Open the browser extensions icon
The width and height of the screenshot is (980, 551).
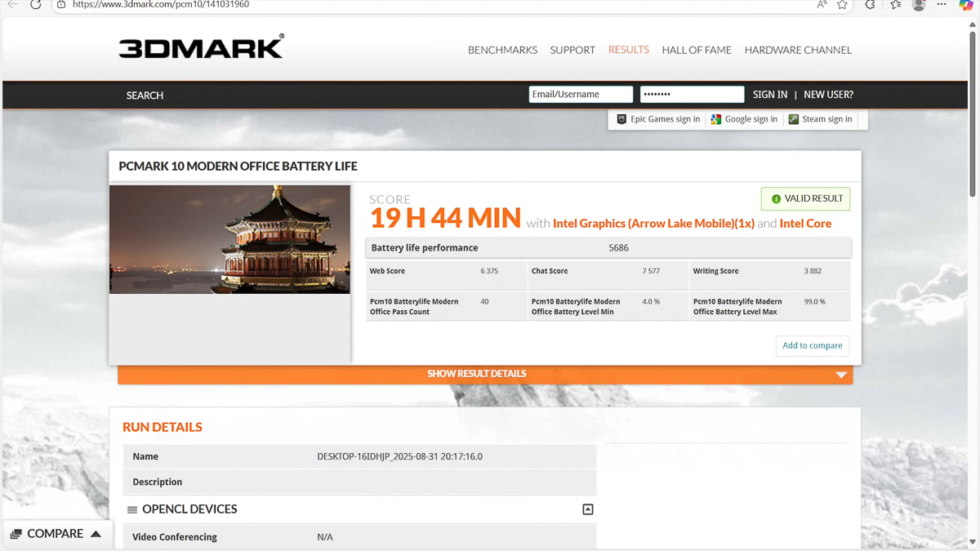[870, 4]
